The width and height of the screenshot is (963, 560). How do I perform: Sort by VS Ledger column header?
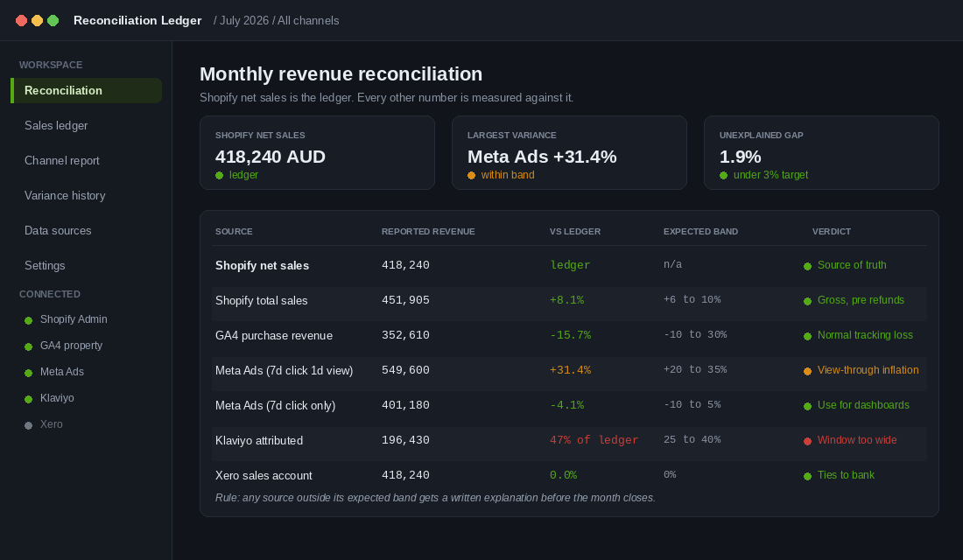[575, 232]
